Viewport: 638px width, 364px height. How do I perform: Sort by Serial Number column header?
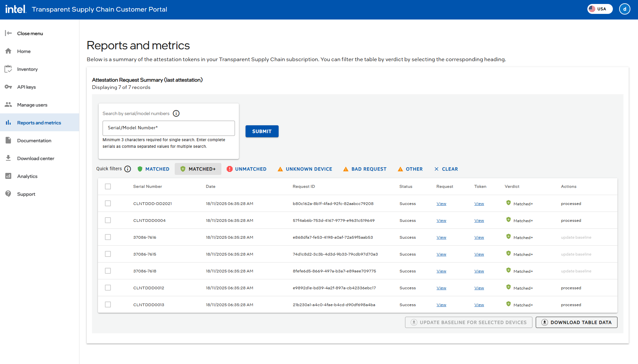coord(148,186)
